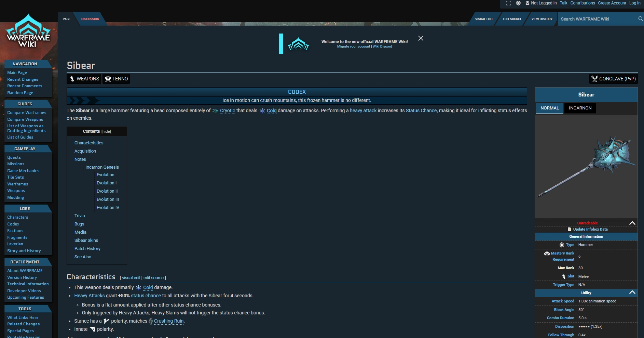Switch to the Incarnon infobox tab
This screenshot has width=644, height=338.
[580, 108]
